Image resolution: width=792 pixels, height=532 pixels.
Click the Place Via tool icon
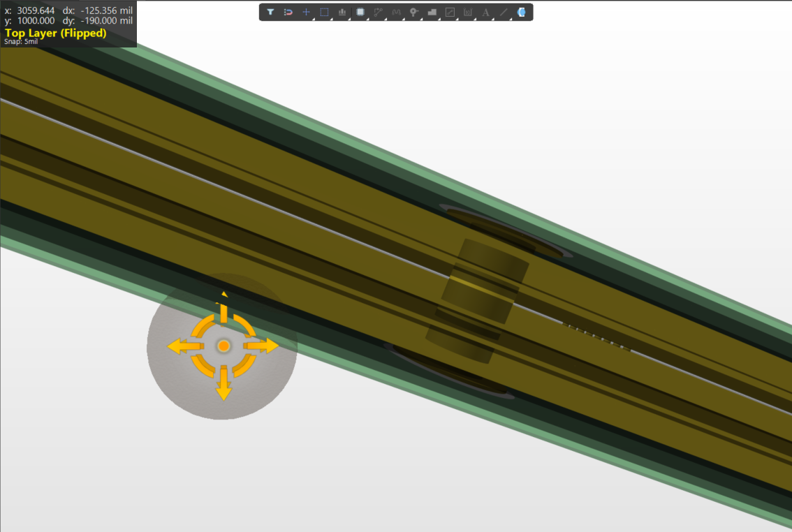coord(414,12)
